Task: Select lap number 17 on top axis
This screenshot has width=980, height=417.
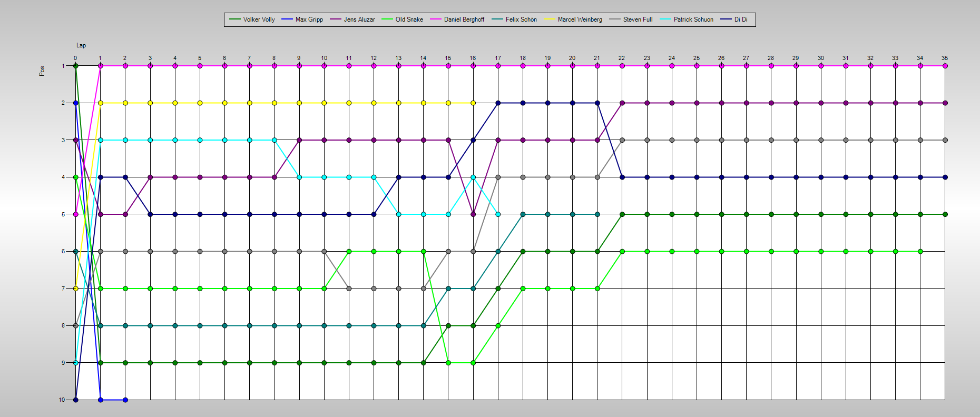Action: coord(498,58)
